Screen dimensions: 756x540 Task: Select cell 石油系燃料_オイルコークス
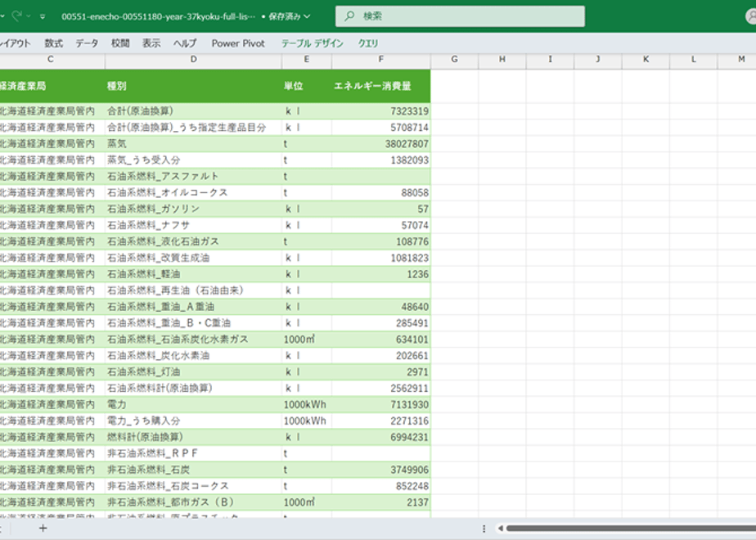click(x=193, y=193)
